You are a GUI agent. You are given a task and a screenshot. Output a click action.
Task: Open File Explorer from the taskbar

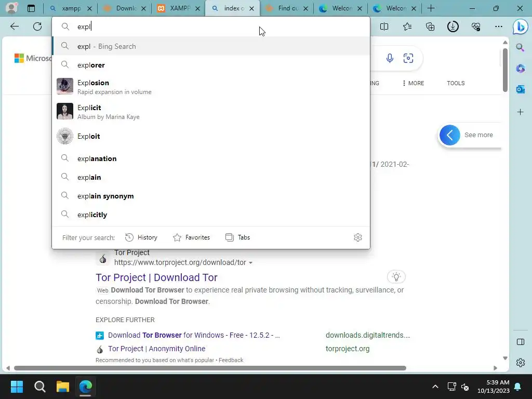coord(63,387)
